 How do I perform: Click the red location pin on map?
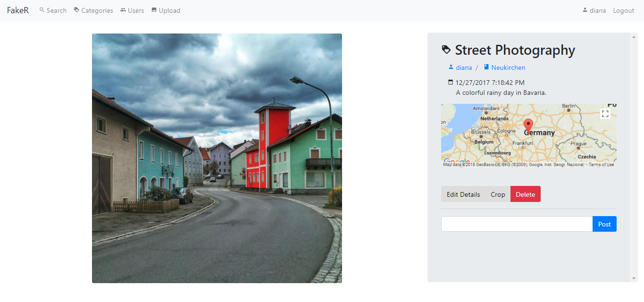(x=528, y=126)
